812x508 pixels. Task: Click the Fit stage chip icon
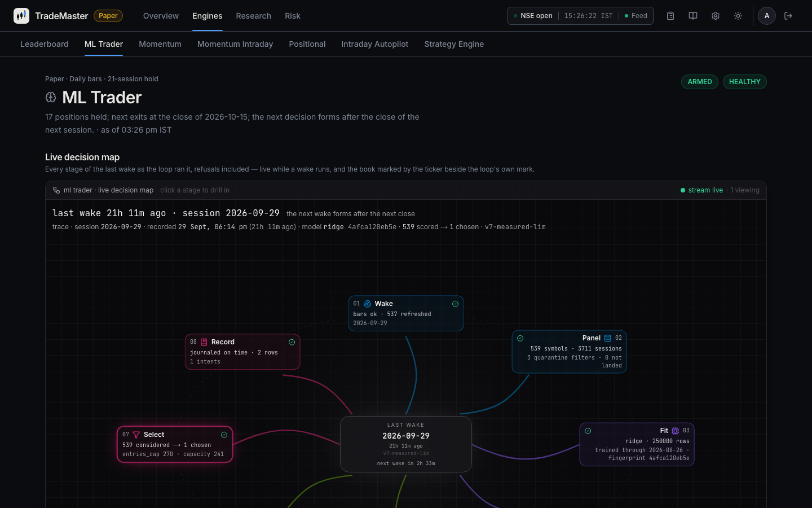pyautogui.click(x=676, y=431)
